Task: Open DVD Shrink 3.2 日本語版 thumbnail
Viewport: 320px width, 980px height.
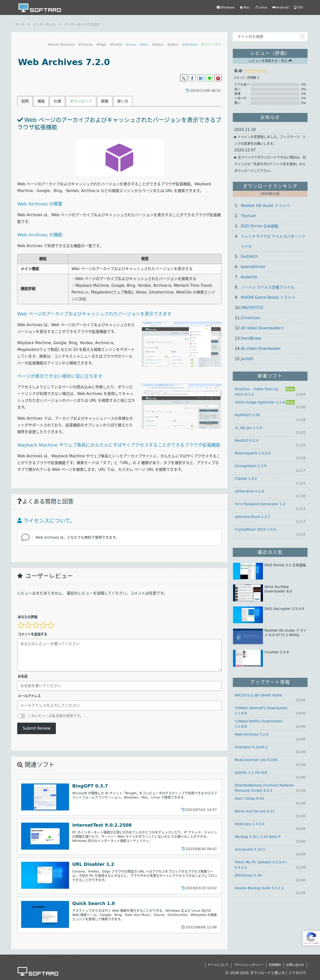Action: click(248, 571)
